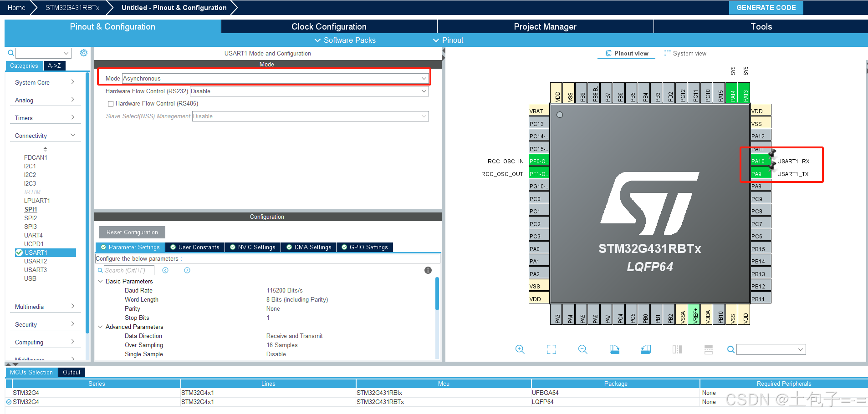Click the System view icon
Viewport: 868px width, 414px height.
pos(668,53)
